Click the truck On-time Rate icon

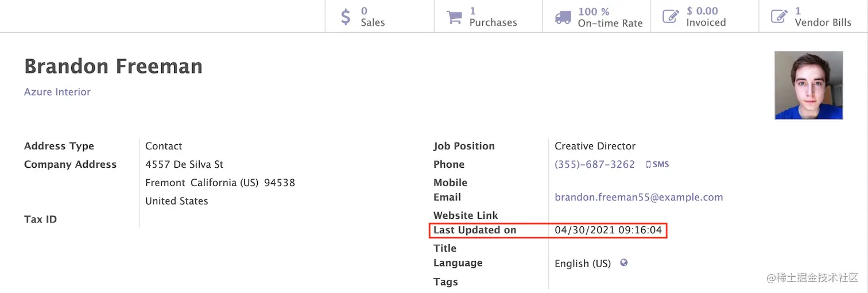point(563,17)
